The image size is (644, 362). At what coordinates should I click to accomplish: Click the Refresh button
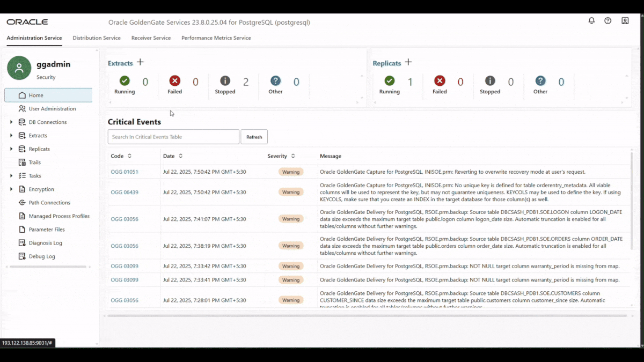(254, 137)
